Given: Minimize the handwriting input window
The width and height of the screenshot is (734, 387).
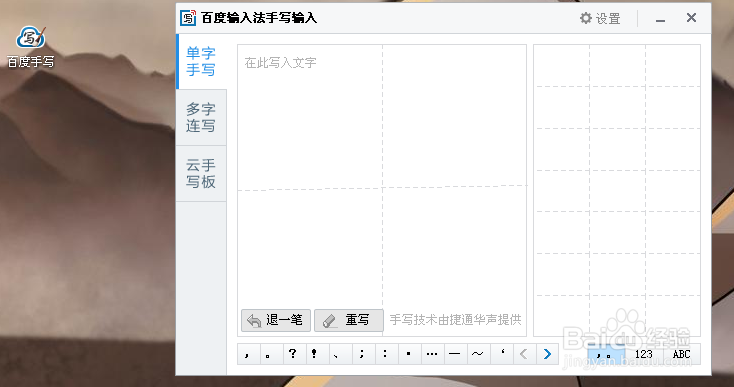Looking at the screenshot, I should pos(661,19).
